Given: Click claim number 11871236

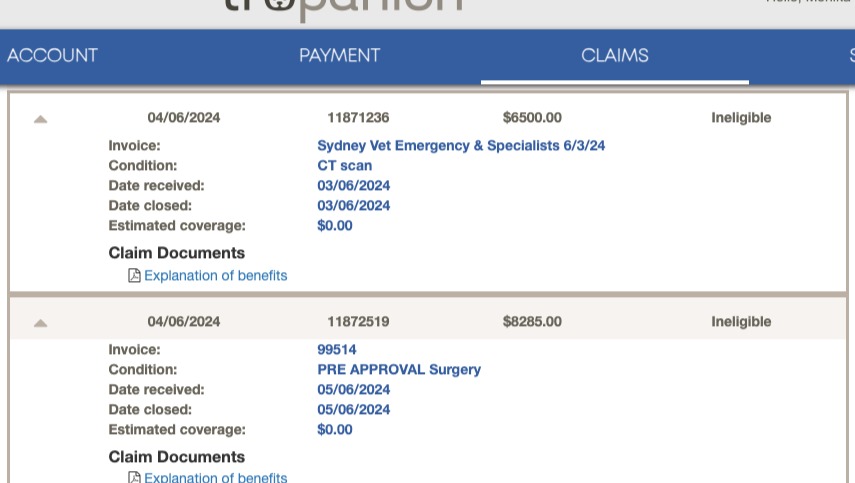Looking at the screenshot, I should pyautogui.click(x=358, y=117).
